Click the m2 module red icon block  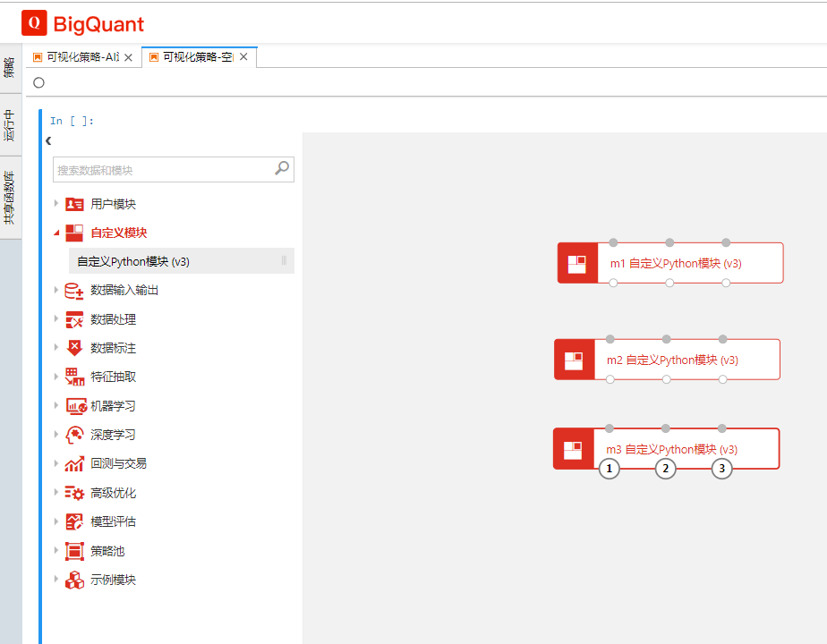pyautogui.click(x=575, y=360)
